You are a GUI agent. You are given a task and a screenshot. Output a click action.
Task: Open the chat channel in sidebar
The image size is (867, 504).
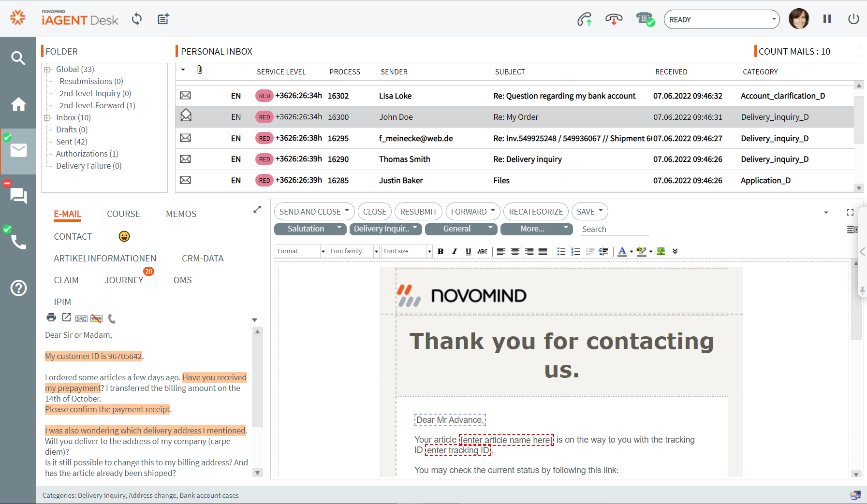click(x=18, y=196)
